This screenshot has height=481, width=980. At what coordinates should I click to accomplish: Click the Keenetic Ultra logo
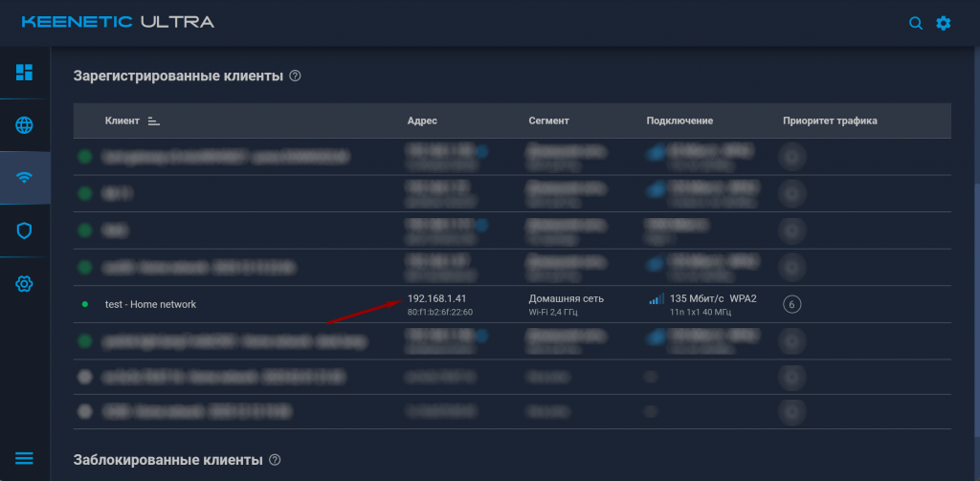click(x=118, y=22)
